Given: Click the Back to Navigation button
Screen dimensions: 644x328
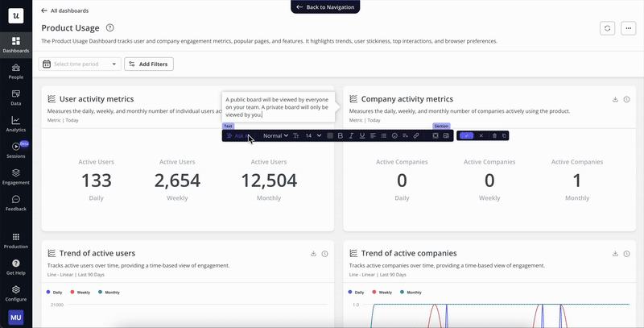Looking at the screenshot, I should coord(325,6).
